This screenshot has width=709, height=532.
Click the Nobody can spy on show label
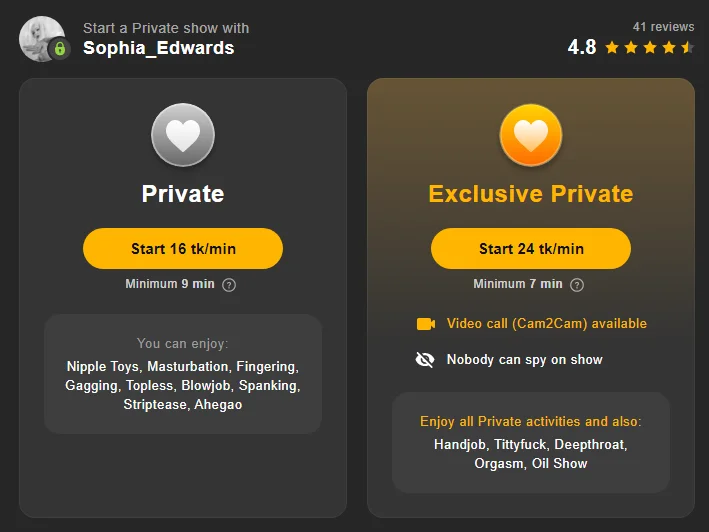524,360
